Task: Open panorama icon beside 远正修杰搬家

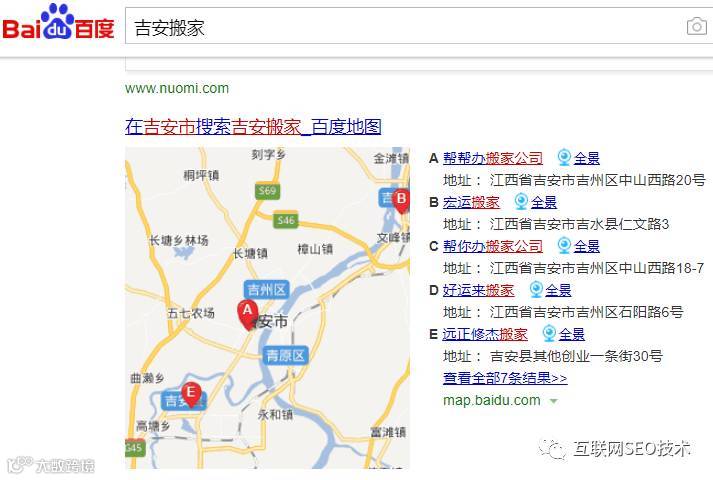Action: click(x=549, y=334)
